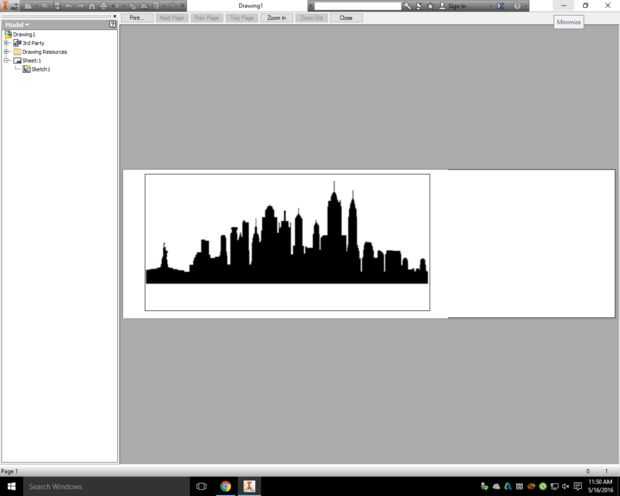Select the 3rd Party item icon
The image size is (620, 496).
tap(17, 43)
